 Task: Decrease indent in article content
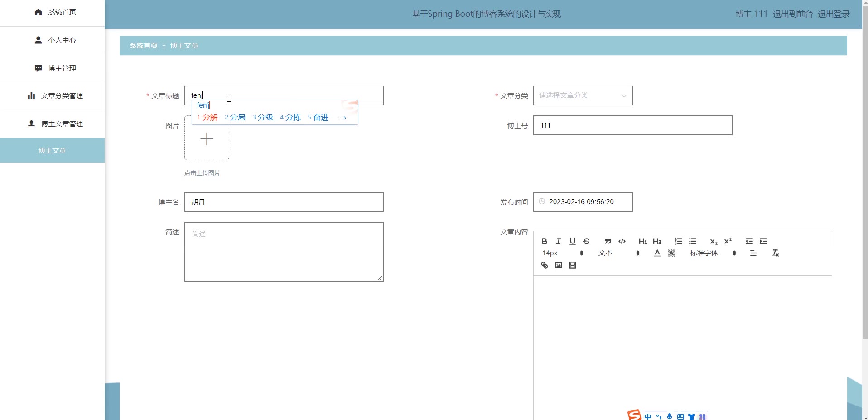point(749,241)
